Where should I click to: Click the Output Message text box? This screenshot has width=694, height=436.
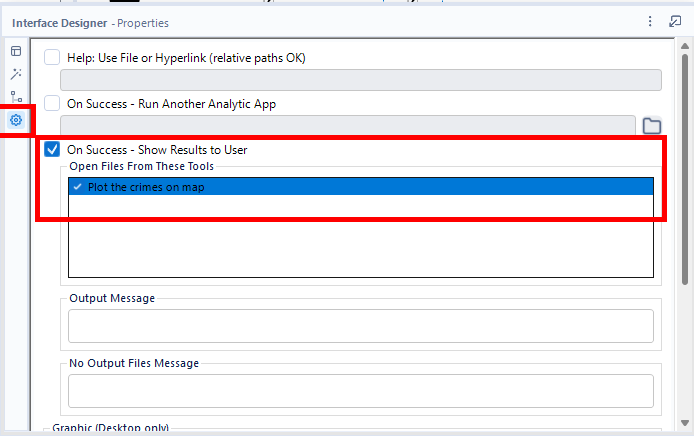(361, 326)
